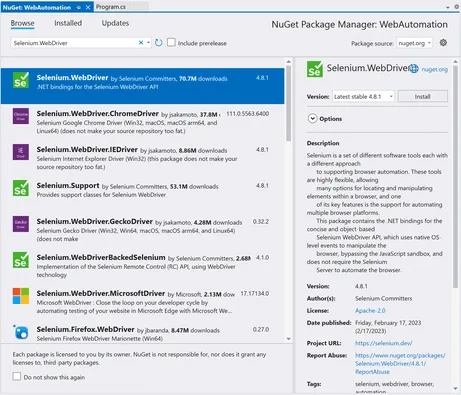The height and width of the screenshot is (395, 461).
Task: Select the Selenium.WebDriver.ChromeDriver package
Action: 143,122
